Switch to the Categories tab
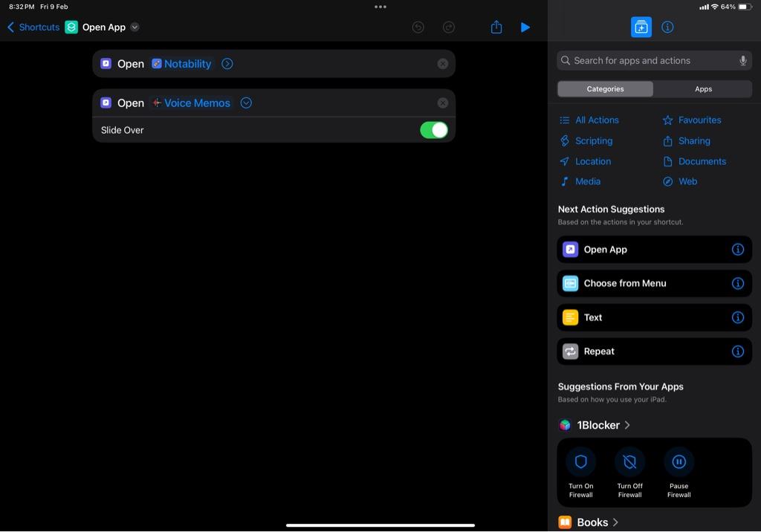The width and height of the screenshot is (761, 532). tap(605, 89)
